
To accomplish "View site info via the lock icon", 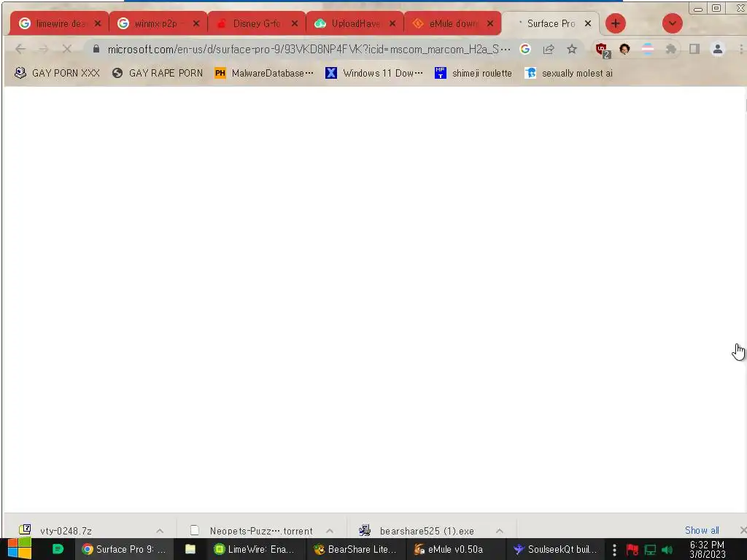I will pos(96,49).
